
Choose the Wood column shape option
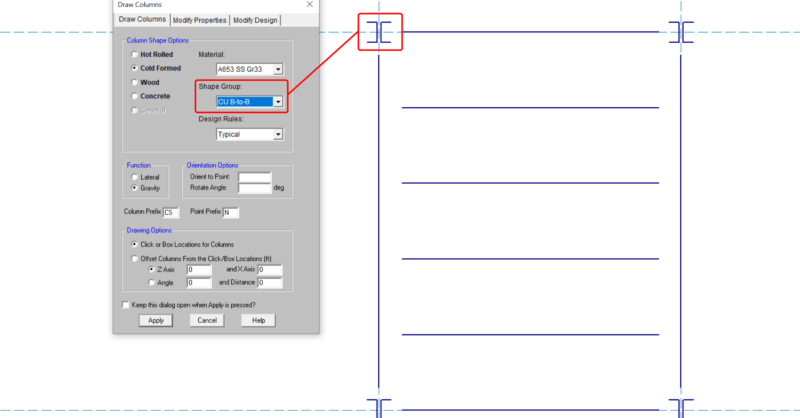click(x=134, y=82)
